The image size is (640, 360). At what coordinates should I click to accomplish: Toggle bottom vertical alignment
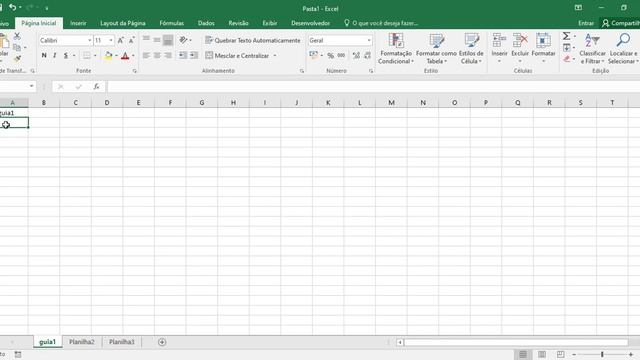pos(168,40)
